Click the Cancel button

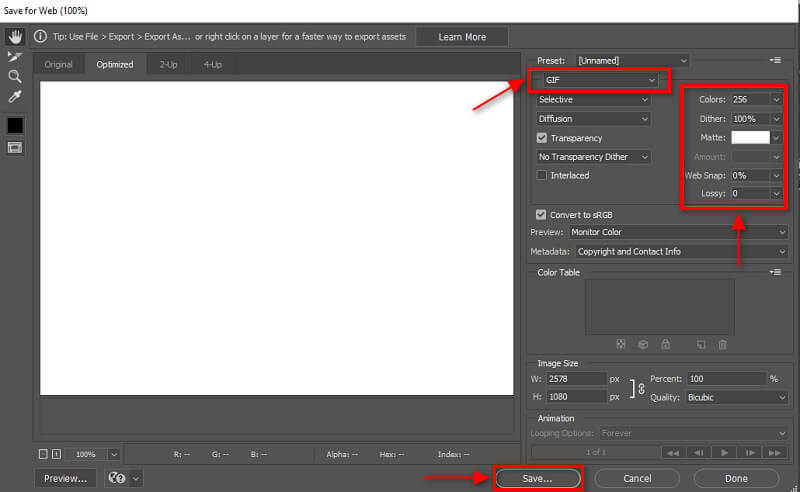click(637, 478)
